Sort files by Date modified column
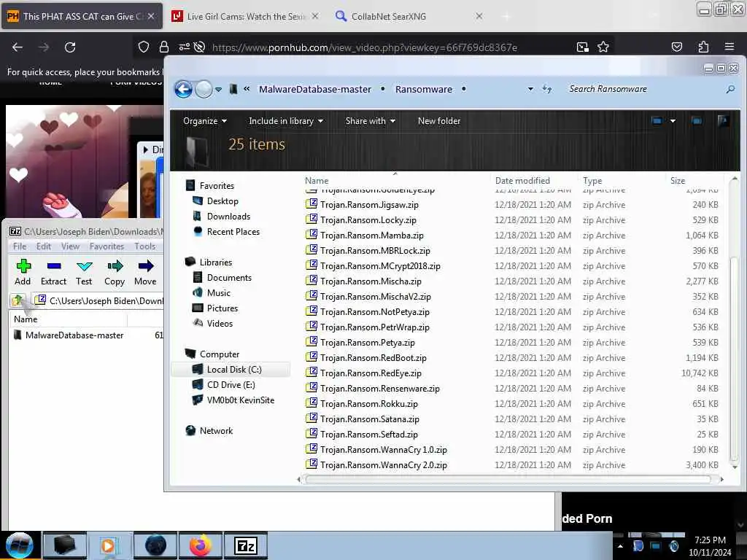The width and height of the screenshot is (747, 560). point(522,181)
